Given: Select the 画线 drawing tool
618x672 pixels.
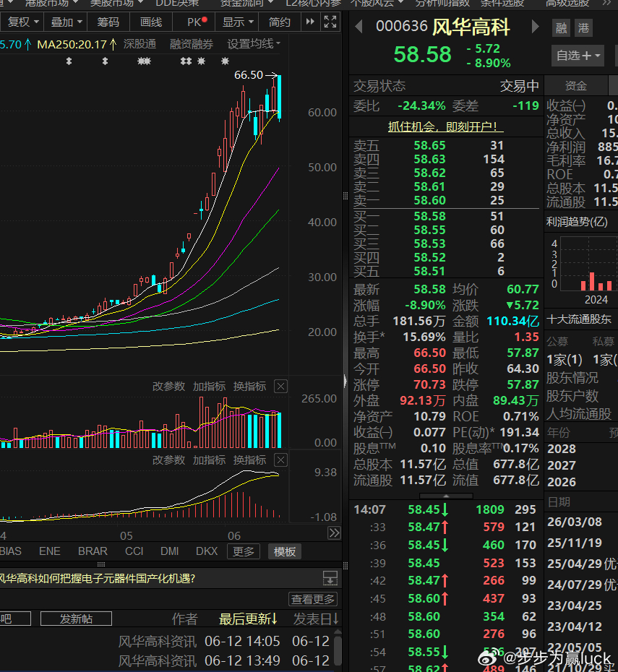Looking at the screenshot, I should click(x=151, y=22).
